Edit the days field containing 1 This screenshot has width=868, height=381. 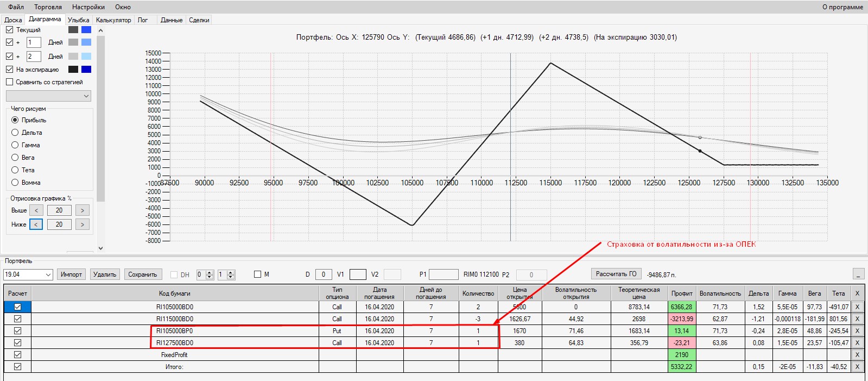[34, 42]
